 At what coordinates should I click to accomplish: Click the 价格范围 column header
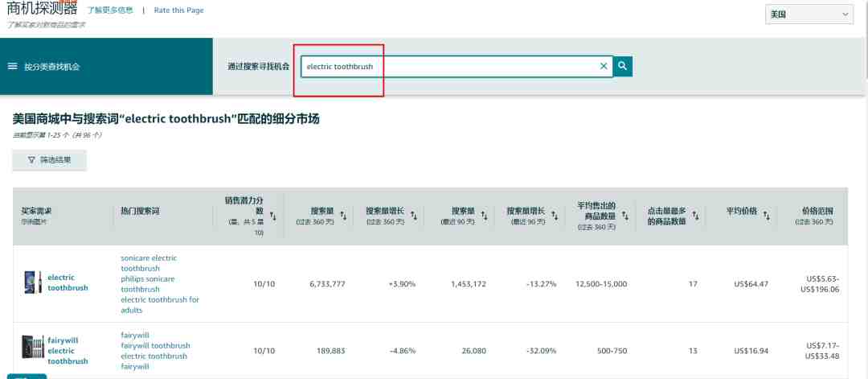coord(817,211)
